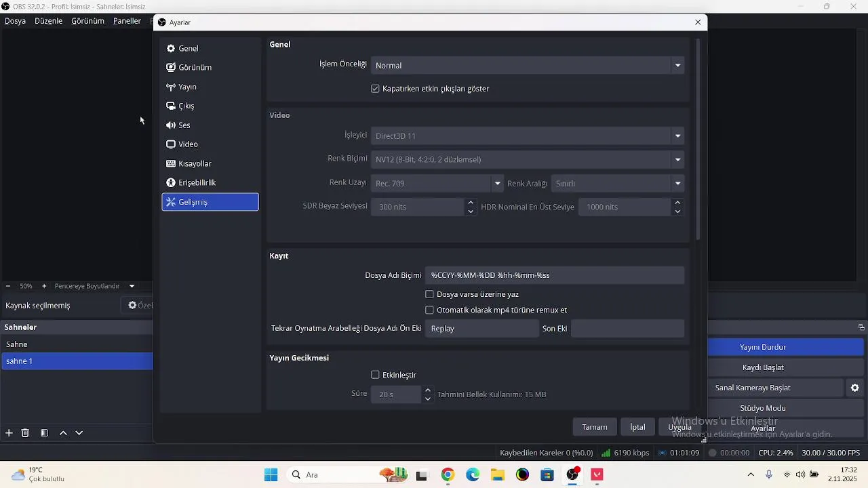This screenshot has width=868, height=488.
Task: Click the Dosya Adı Biçimi input field
Action: point(555,275)
